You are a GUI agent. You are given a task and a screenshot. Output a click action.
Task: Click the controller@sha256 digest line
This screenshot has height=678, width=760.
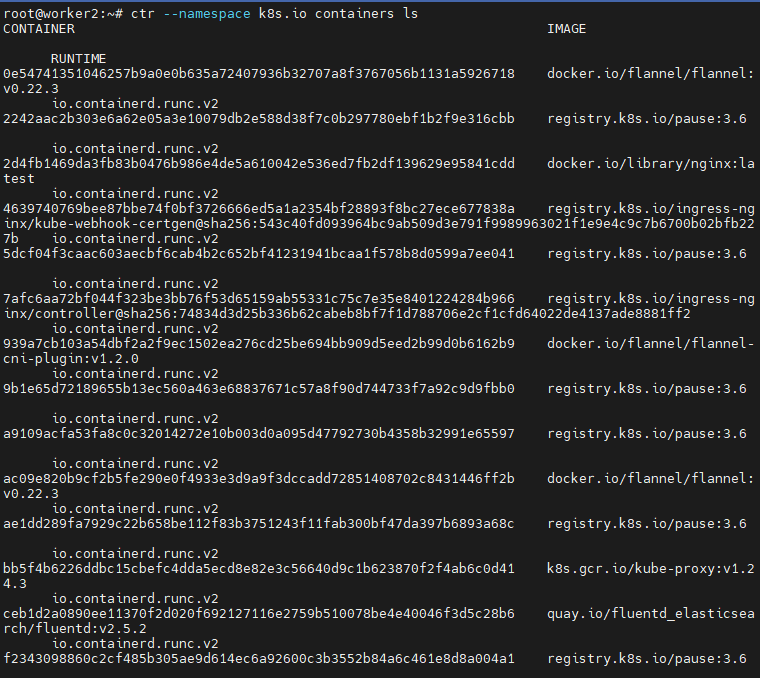pyautogui.click(x=347, y=314)
